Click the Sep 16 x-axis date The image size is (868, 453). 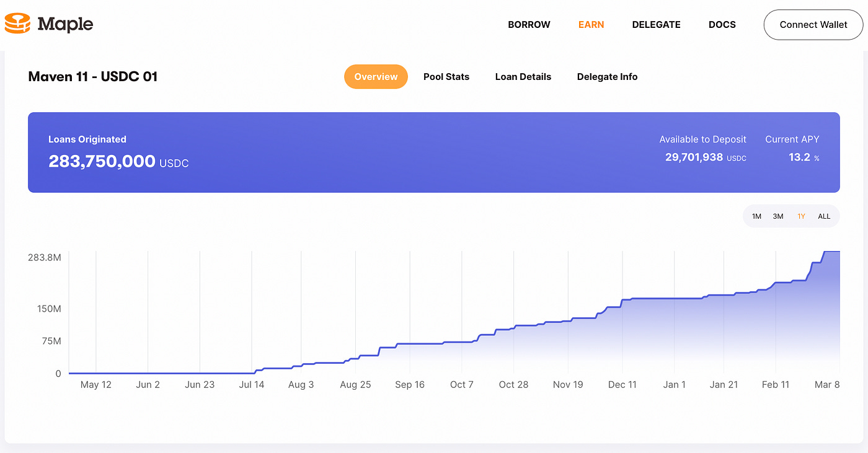pyautogui.click(x=410, y=385)
